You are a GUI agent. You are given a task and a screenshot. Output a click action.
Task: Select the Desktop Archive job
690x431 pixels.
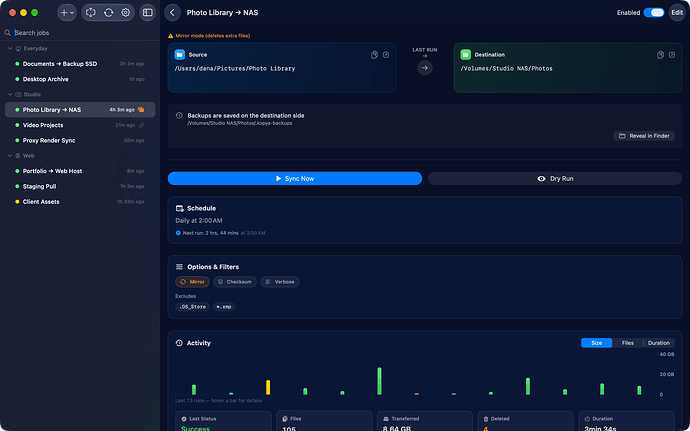point(80,79)
